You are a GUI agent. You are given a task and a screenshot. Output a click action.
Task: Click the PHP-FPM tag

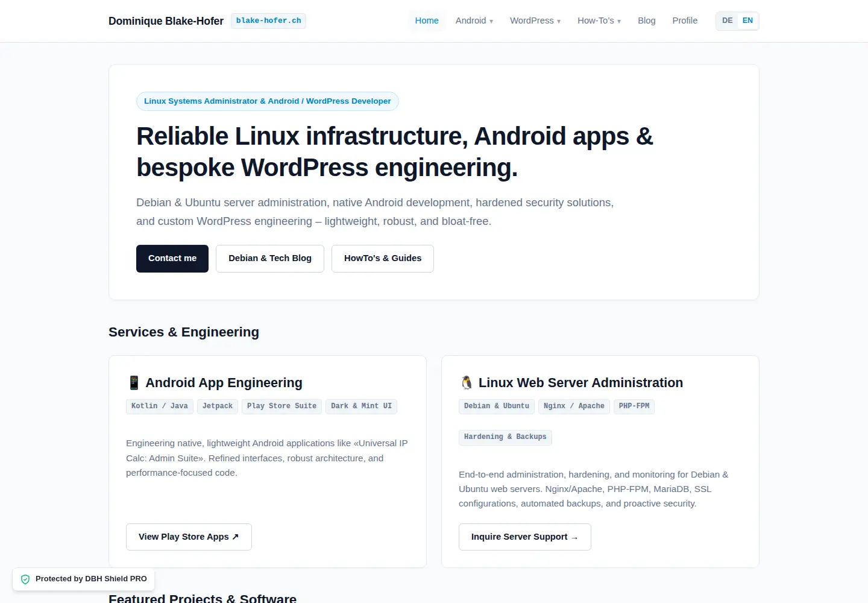[x=634, y=406]
